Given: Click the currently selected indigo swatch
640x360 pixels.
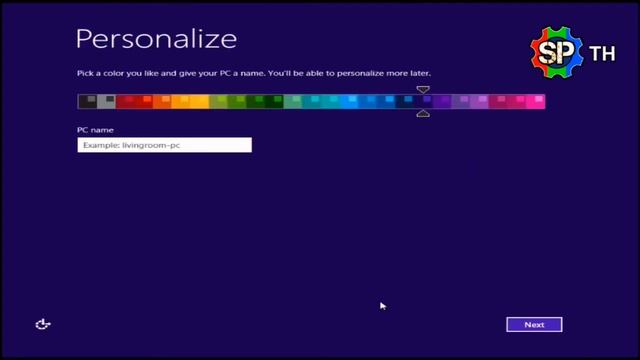Looking at the screenshot, I should pos(423,102).
